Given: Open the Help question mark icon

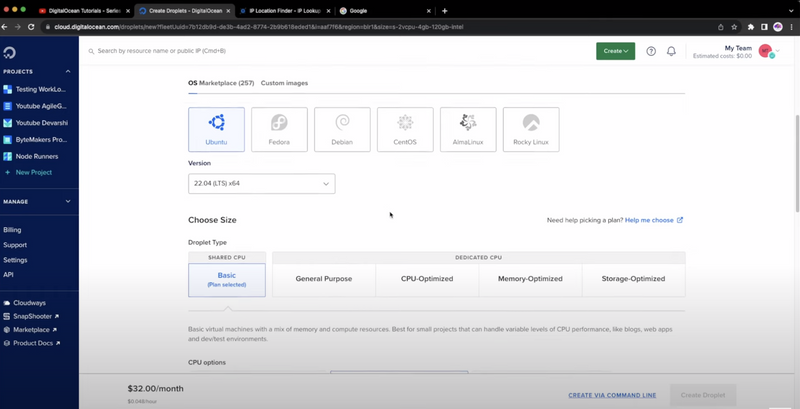Looking at the screenshot, I should click(x=651, y=51).
